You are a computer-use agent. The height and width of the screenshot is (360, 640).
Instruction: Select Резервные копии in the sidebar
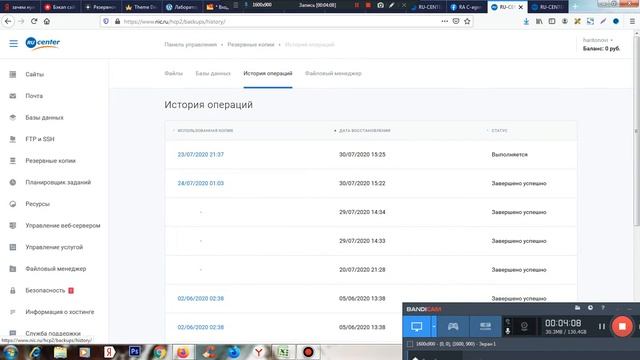tap(50, 161)
